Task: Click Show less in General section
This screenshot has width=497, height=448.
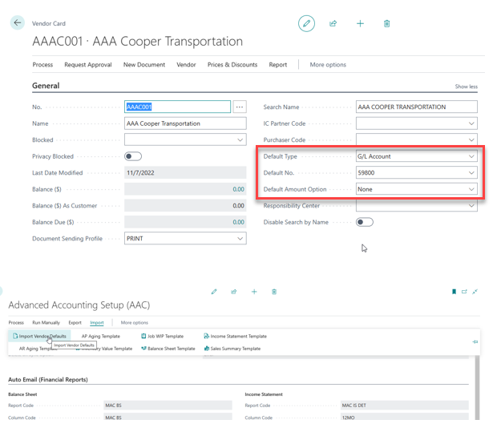Action: click(466, 87)
